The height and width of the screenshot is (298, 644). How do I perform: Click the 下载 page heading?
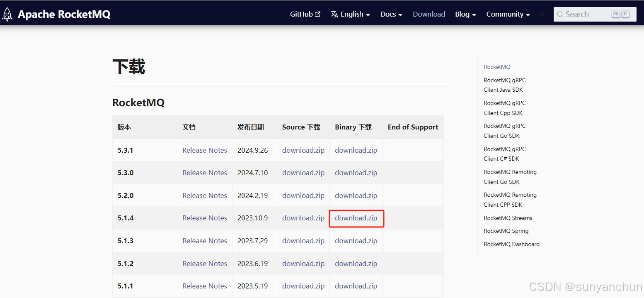click(129, 67)
